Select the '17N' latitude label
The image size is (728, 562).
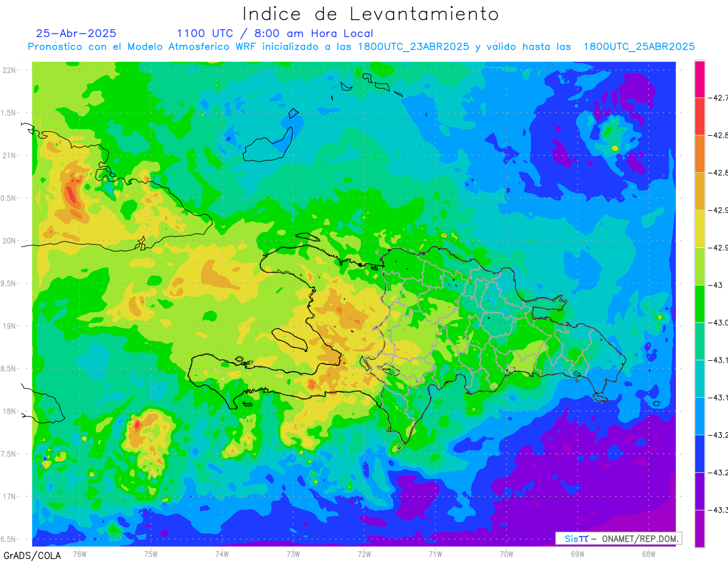[x=10, y=497]
